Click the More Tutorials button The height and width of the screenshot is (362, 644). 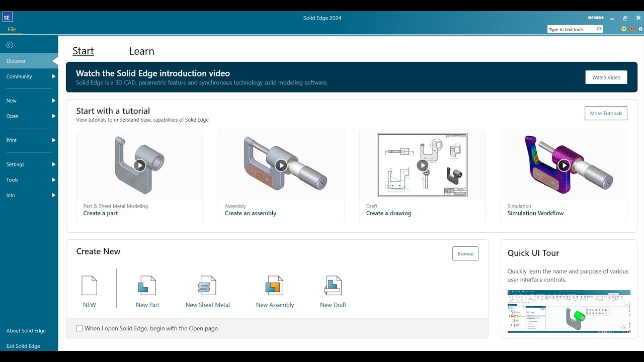[606, 113]
